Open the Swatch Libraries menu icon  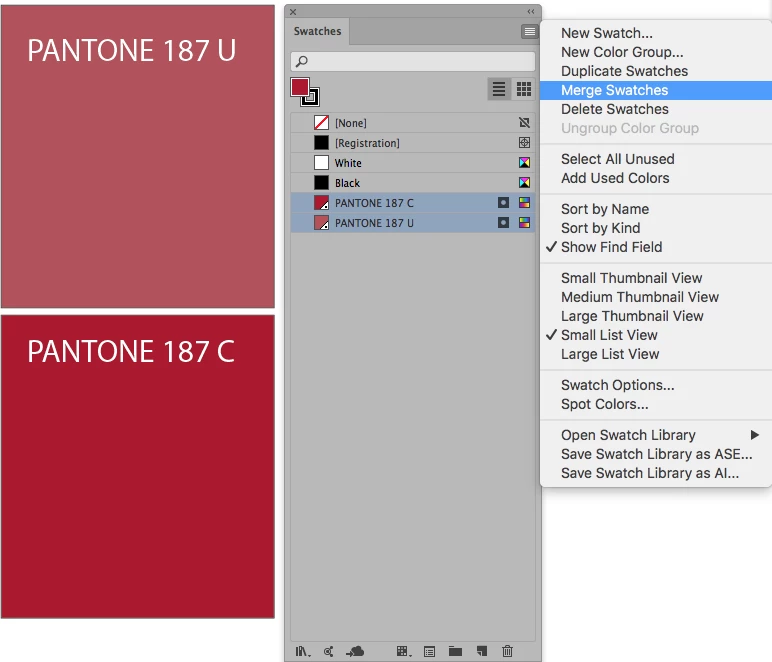pos(303,652)
